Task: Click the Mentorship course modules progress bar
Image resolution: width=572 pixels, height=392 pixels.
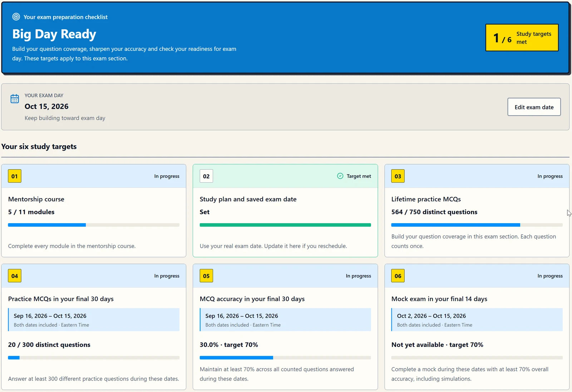Action: tap(94, 225)
